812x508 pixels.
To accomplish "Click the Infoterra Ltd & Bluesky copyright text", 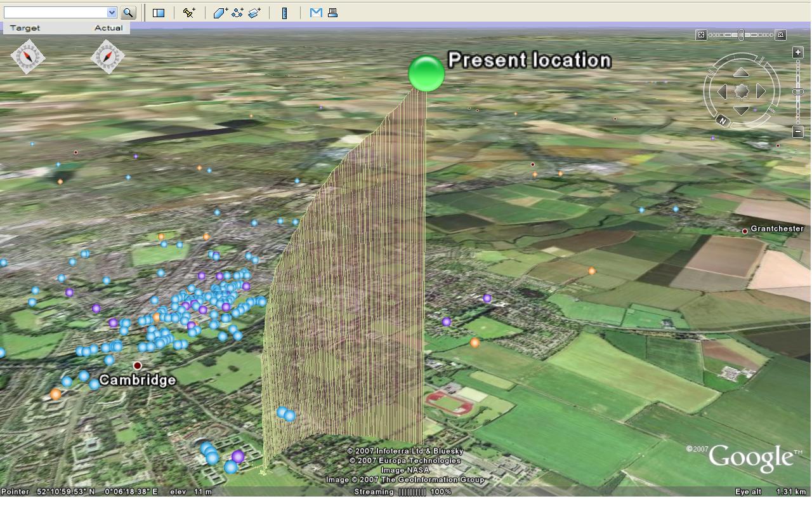I will [405, 451].
